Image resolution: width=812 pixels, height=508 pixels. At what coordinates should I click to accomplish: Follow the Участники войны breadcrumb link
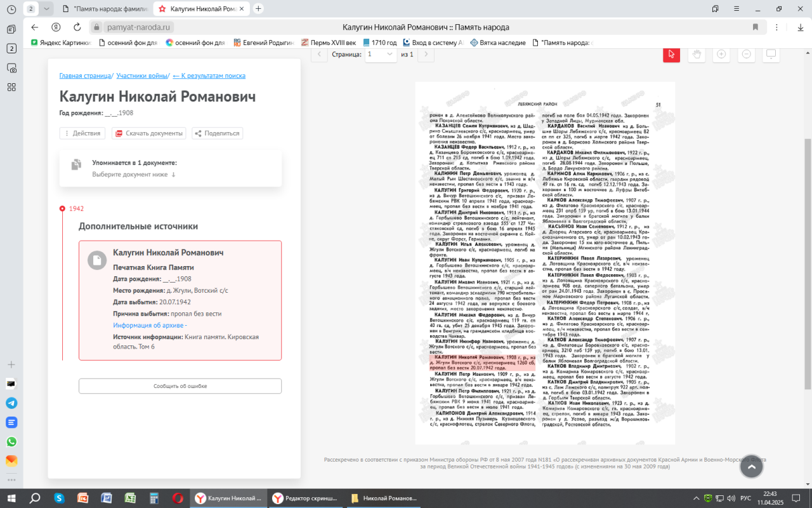pyautogui.click(x=142, y=76)
